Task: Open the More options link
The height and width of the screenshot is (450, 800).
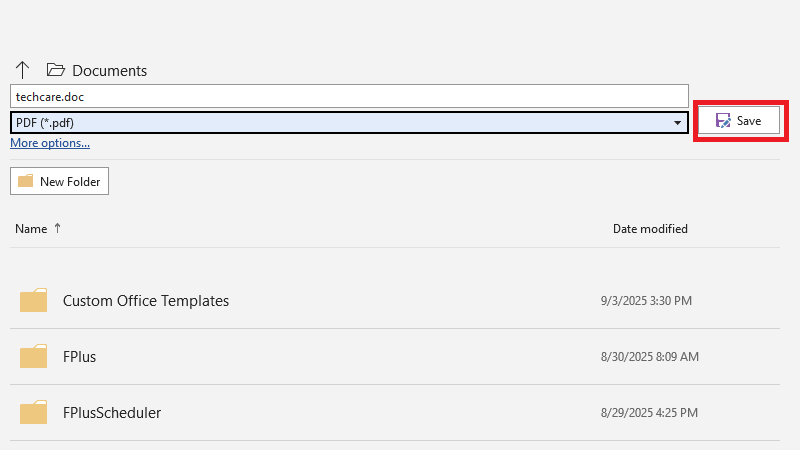Action: coord(50,143)
